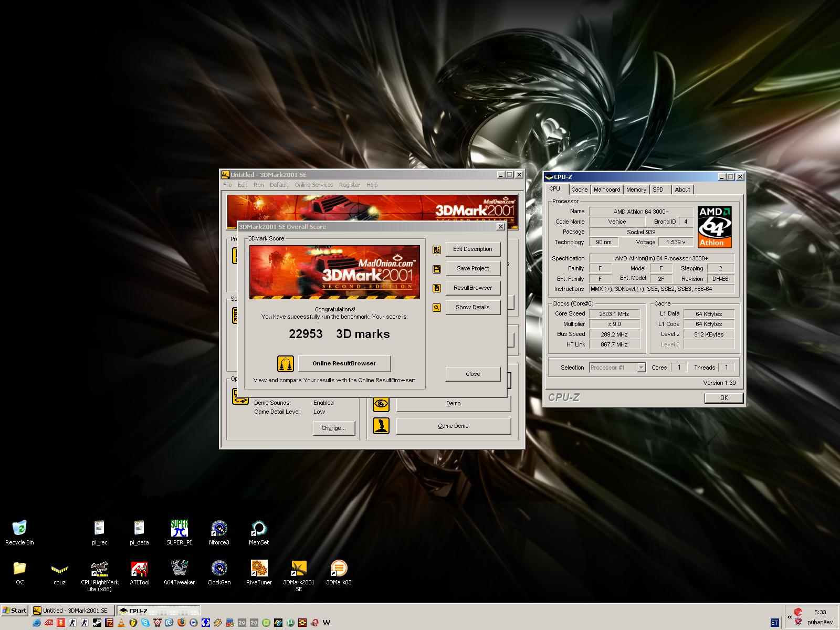
Task: Click the CPU-Z taskbar button
Action: [x=158, y=611]
